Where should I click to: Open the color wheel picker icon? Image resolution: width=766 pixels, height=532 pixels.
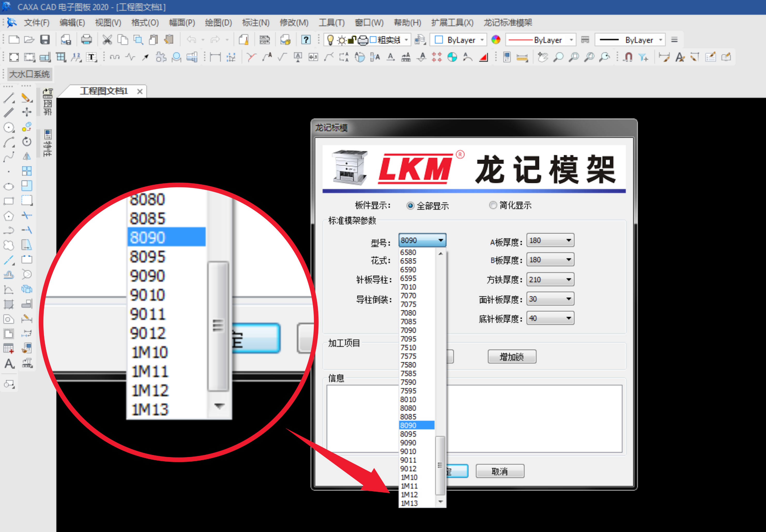pos(496,40)
